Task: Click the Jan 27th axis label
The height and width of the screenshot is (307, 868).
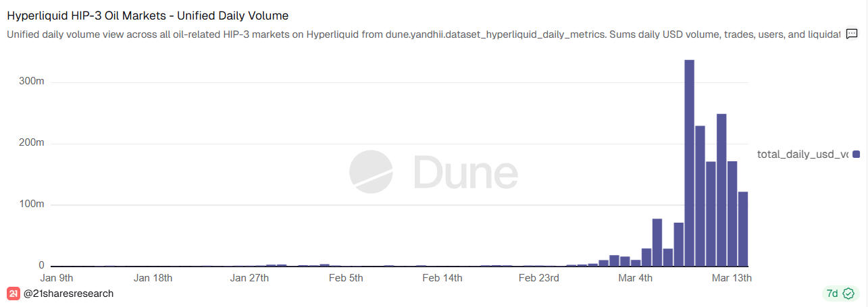Action: point(250,277)
